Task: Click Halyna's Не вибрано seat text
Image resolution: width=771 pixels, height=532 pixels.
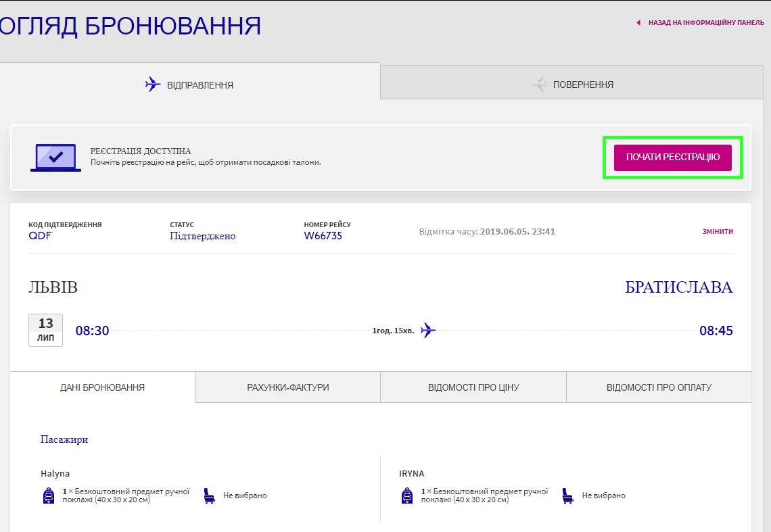Action: (245, 495)
